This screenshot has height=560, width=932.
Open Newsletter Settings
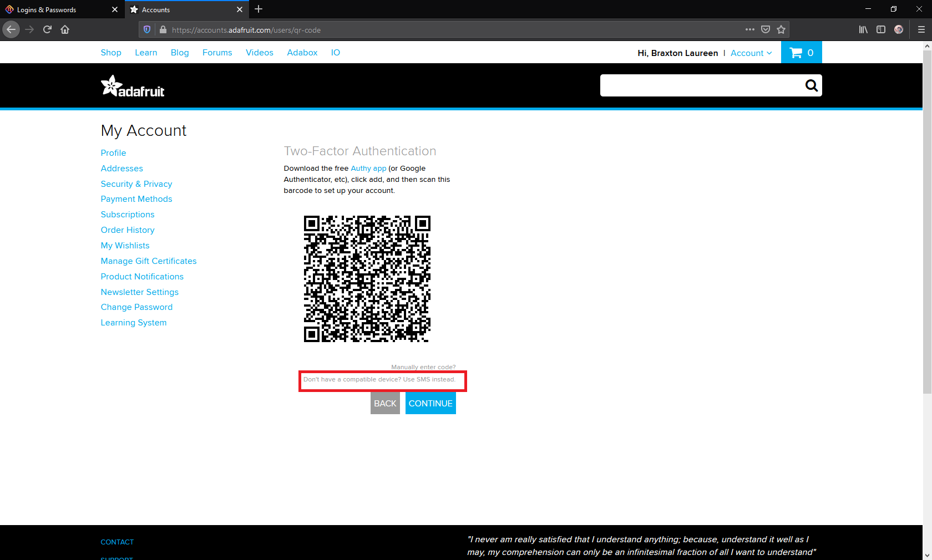point(140,292)
